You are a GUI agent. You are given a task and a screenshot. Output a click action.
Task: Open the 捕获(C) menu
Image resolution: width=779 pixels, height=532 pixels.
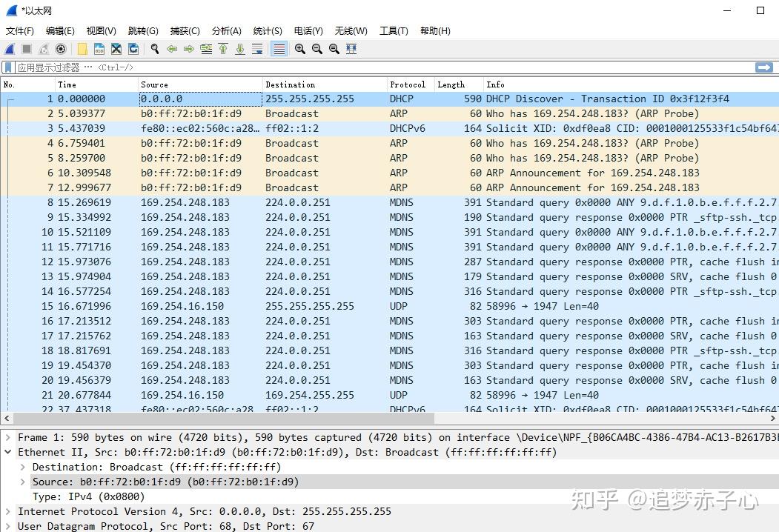[x=185, y=31]
